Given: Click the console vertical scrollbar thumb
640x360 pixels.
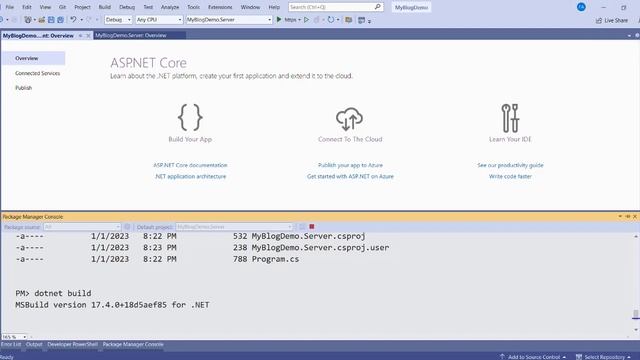Looking at the screenshot, I should 636,314.
